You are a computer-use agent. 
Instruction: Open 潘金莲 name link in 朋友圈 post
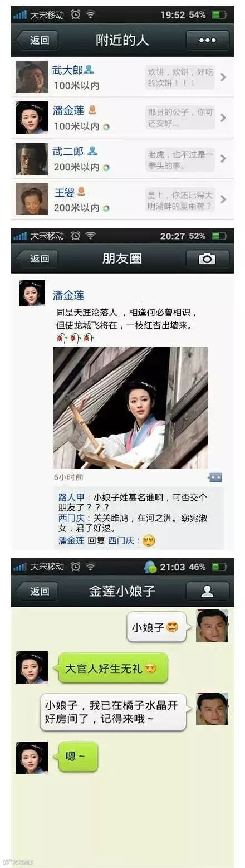[68, 295]
